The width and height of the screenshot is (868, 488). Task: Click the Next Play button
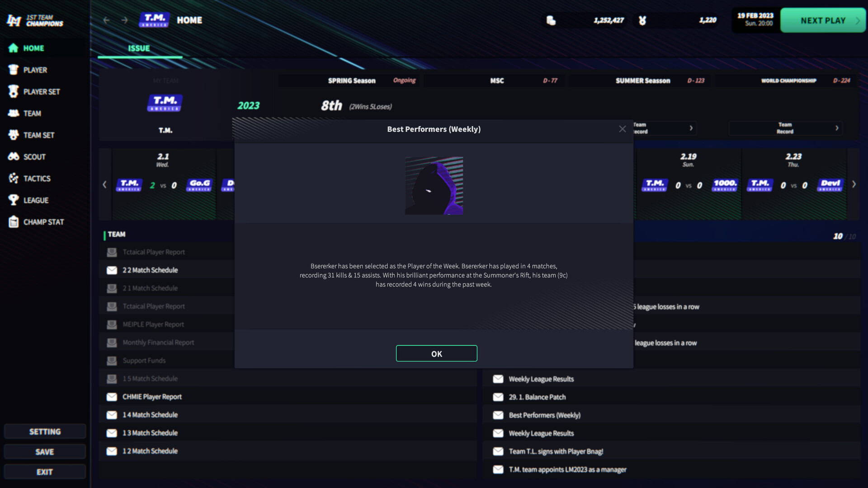click(x=822, y=20)
